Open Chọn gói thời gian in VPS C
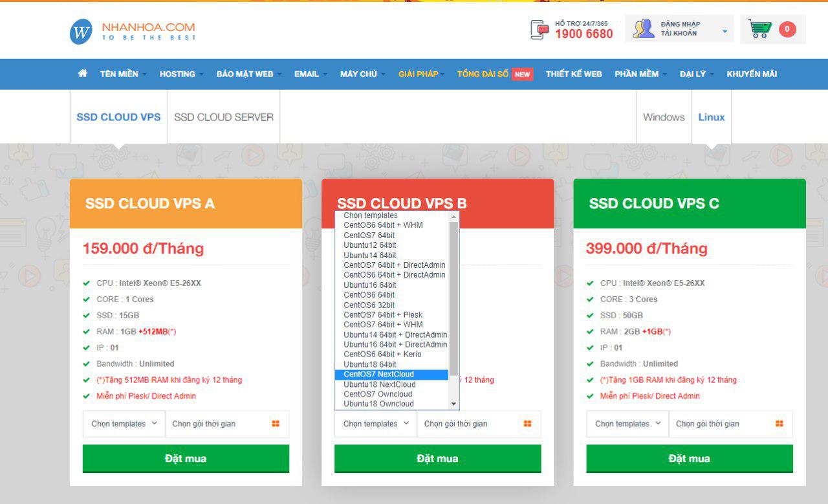 click(x=731, y=424)
